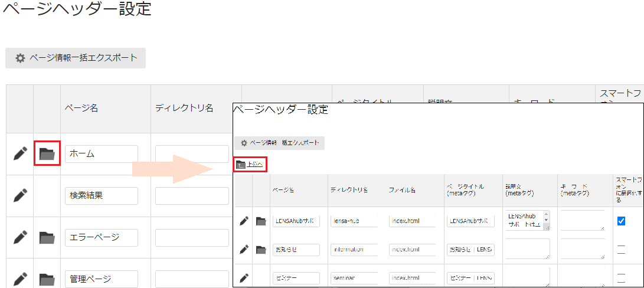Click the pencil edit icon for ホーム
The image size is (644, 288).
coord(20,153)
